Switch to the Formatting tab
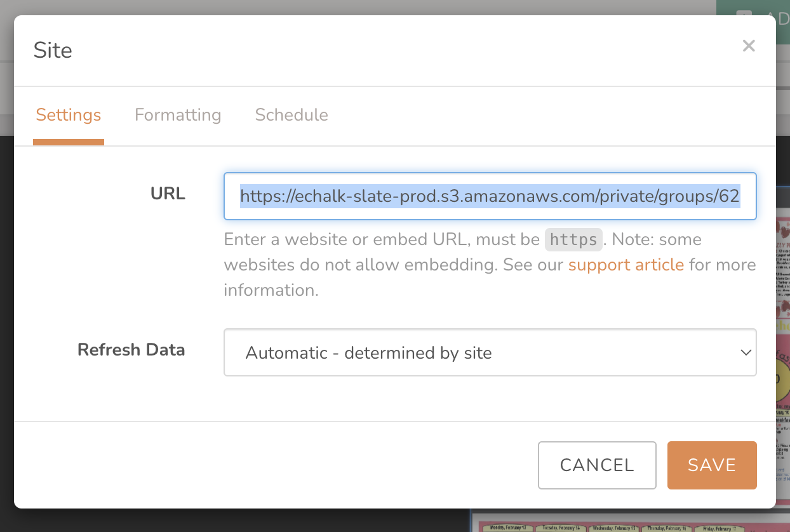The image size is (790, 532). (x=178, y=115)
